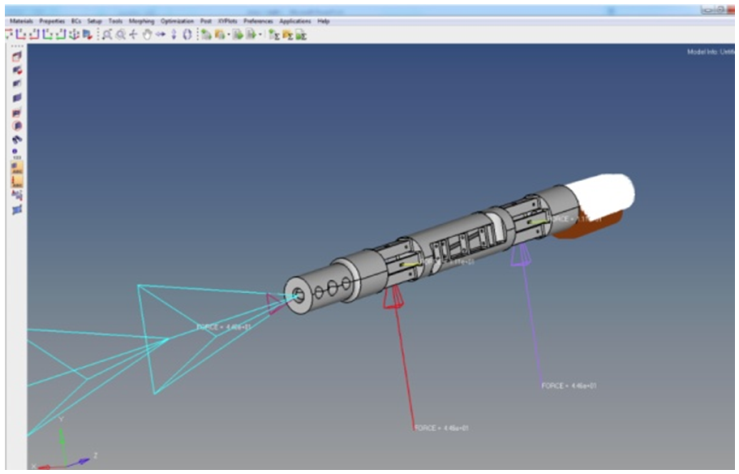This screenshot has height=474, width=739.
Task: Open the Optimization menu
Action: point(175,21)
